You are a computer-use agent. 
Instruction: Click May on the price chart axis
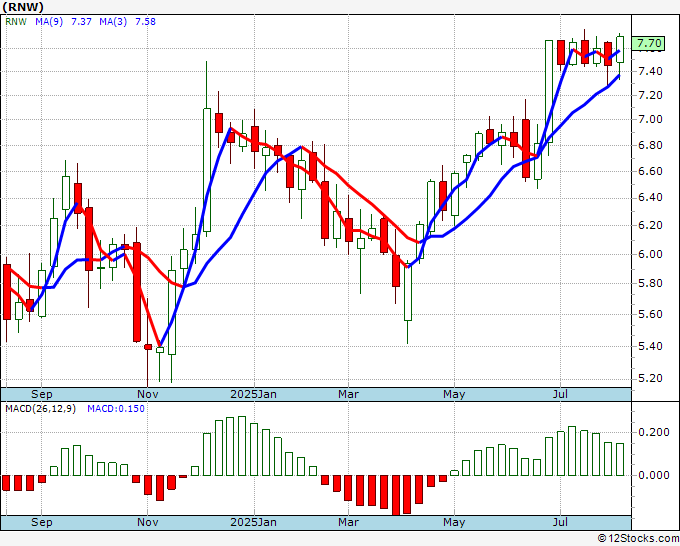[454, 394]
